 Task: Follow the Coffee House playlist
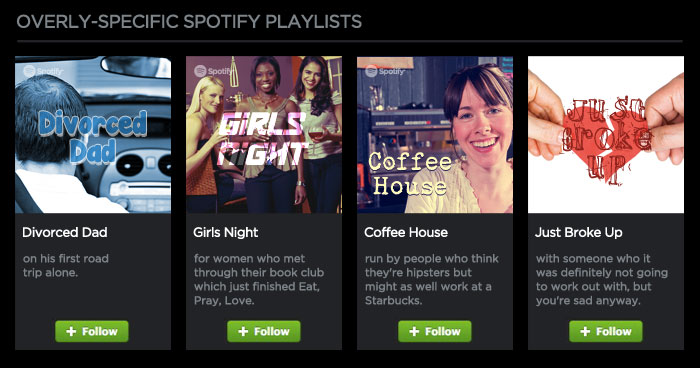coord(435,331)
